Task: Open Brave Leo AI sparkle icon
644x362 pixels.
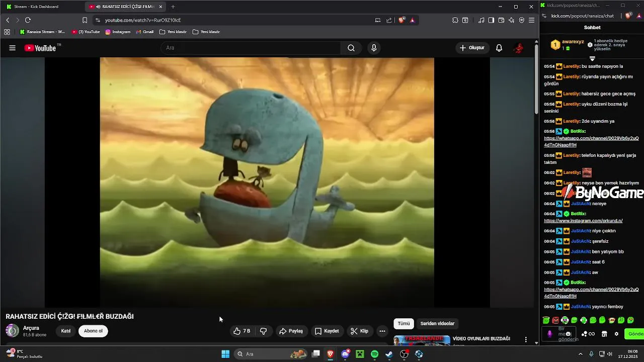Action: (x=511, y=20)
